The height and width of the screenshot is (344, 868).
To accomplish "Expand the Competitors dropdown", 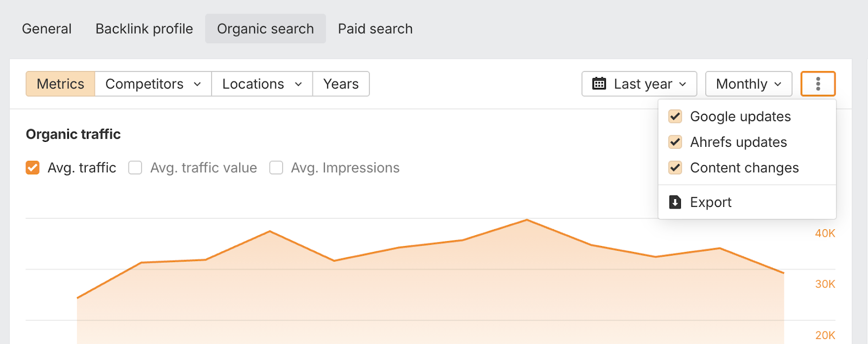I will pyautogui.click(x=153, y=84).
